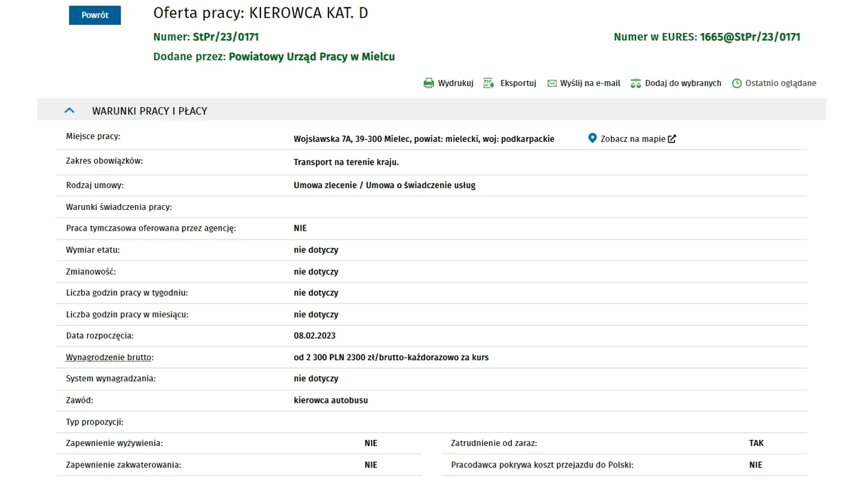Click NIE for Pracodawca pokrywa koszt przejazdu

coord(756,465)
